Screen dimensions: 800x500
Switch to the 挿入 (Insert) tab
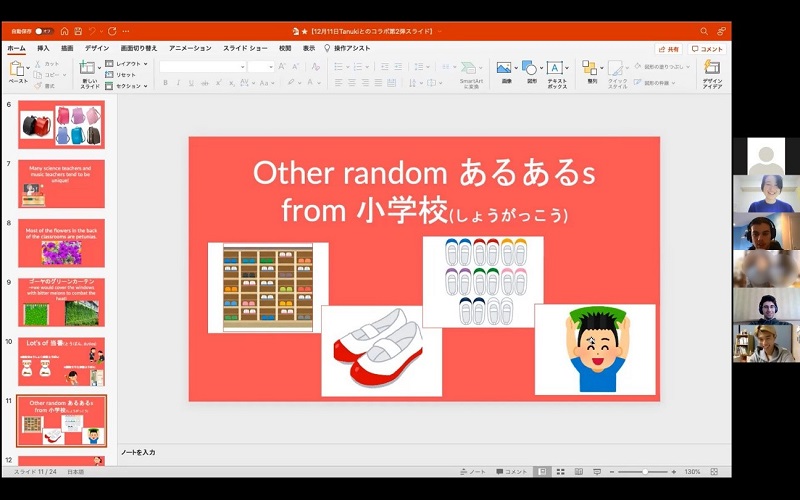(43, 48)
